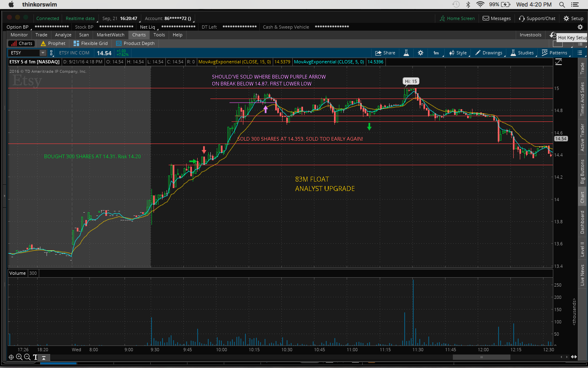This screenshot has height=368, width=588.
Task: Share the chart
Action: click(x=385, y=53)
